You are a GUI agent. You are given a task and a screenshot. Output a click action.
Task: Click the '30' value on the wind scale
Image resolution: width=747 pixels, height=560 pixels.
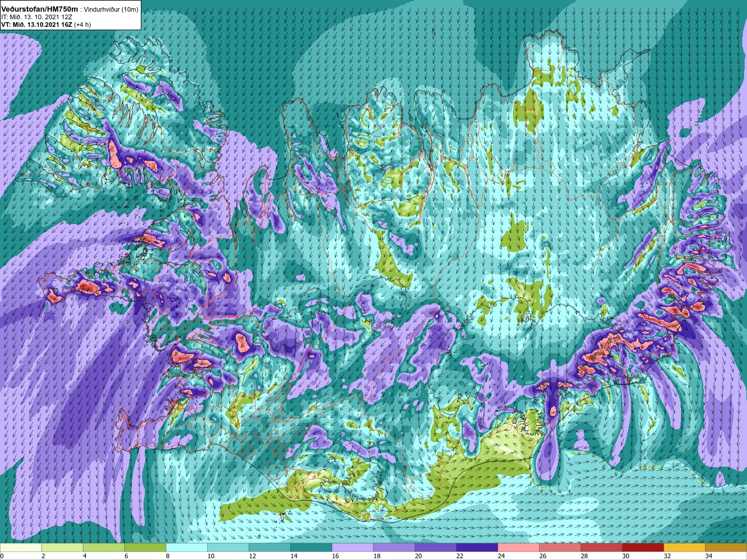626,556
